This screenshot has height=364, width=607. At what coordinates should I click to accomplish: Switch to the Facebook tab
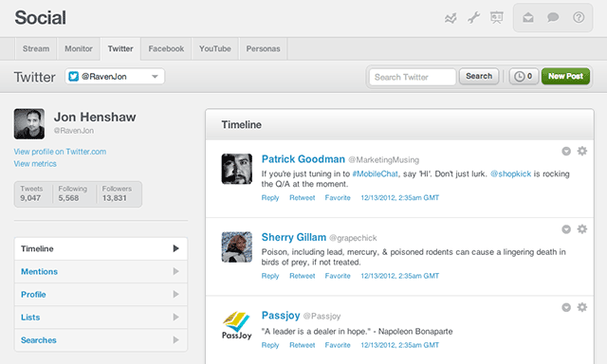click(x=166, y=48)
